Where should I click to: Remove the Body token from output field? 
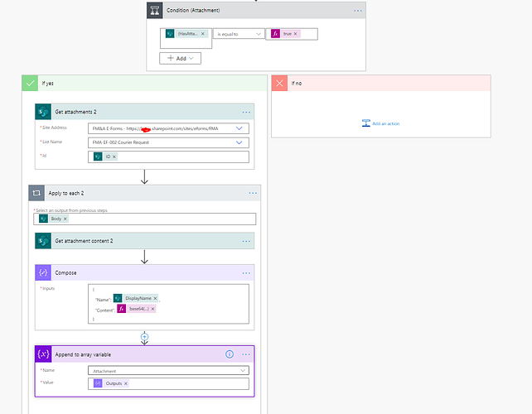[65, 219]
